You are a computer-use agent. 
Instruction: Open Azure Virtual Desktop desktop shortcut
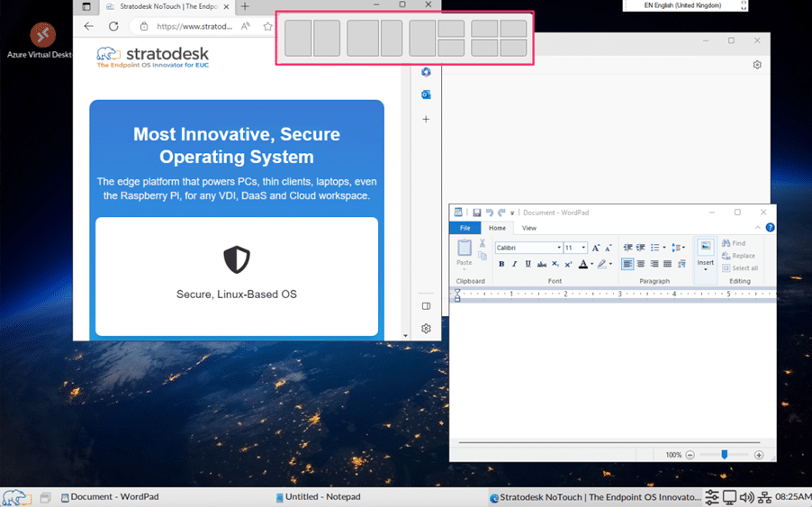42,41
